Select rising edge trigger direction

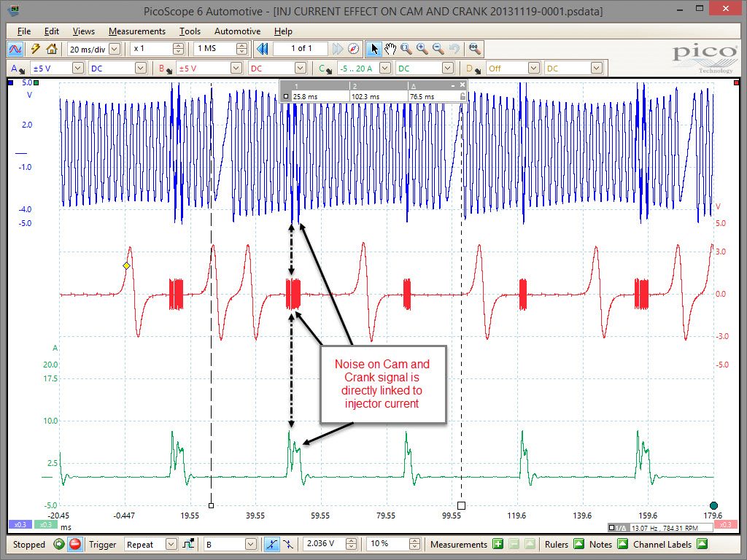coord(271,544)
